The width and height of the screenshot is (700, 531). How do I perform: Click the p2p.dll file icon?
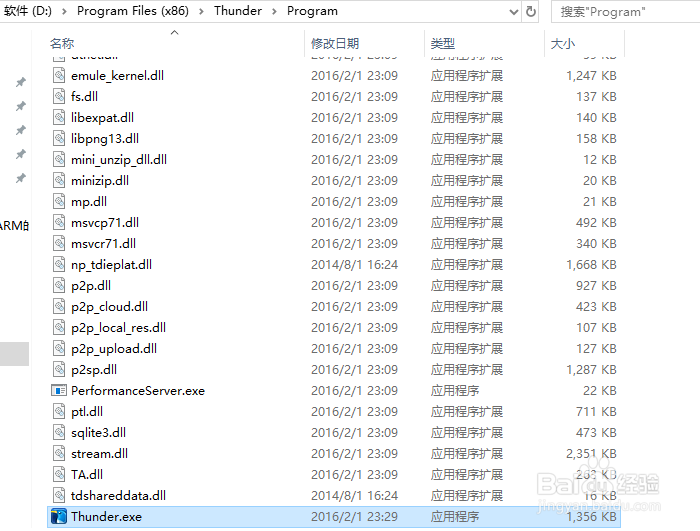pyautogui.click(x=59, y=285)
